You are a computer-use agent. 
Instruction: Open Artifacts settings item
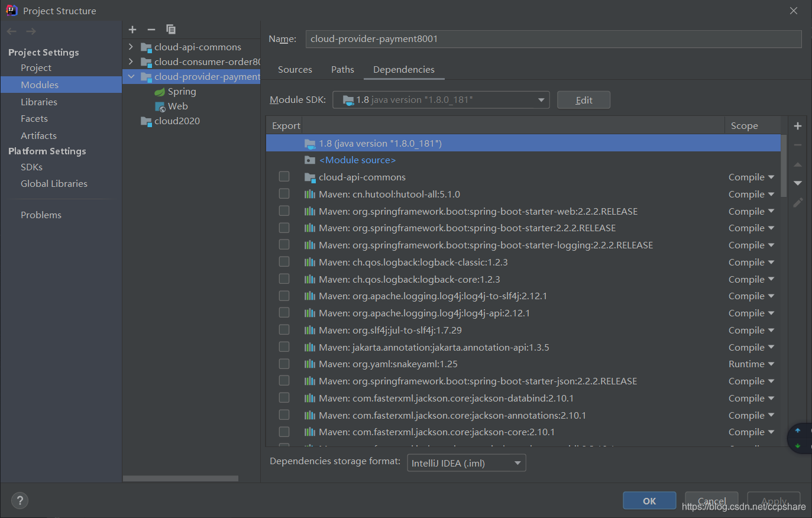pos(38,136)
